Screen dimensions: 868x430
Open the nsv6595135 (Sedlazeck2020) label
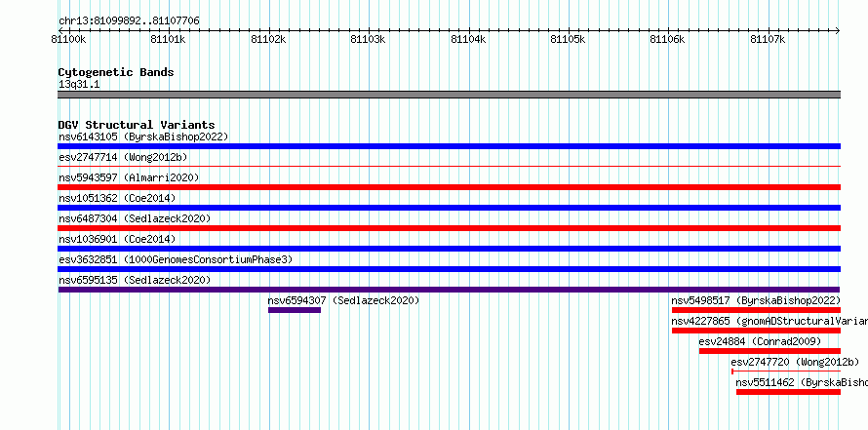(x=135, y=280)
